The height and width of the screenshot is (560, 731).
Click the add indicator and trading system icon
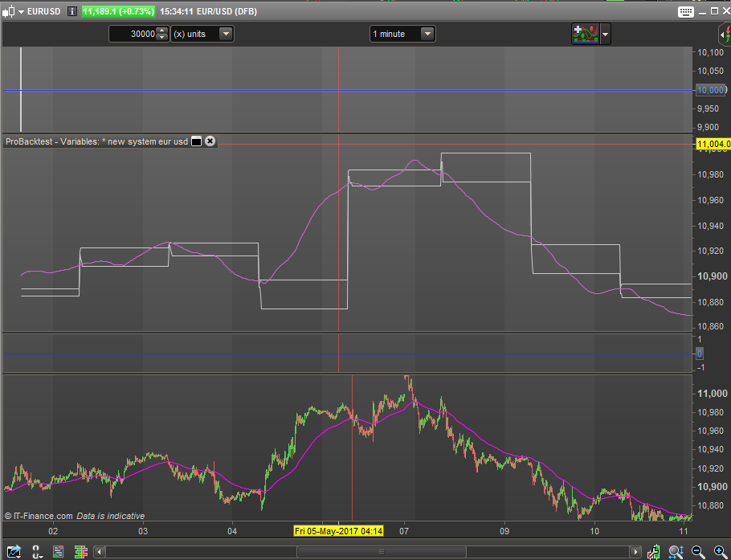tap(586, 35)
